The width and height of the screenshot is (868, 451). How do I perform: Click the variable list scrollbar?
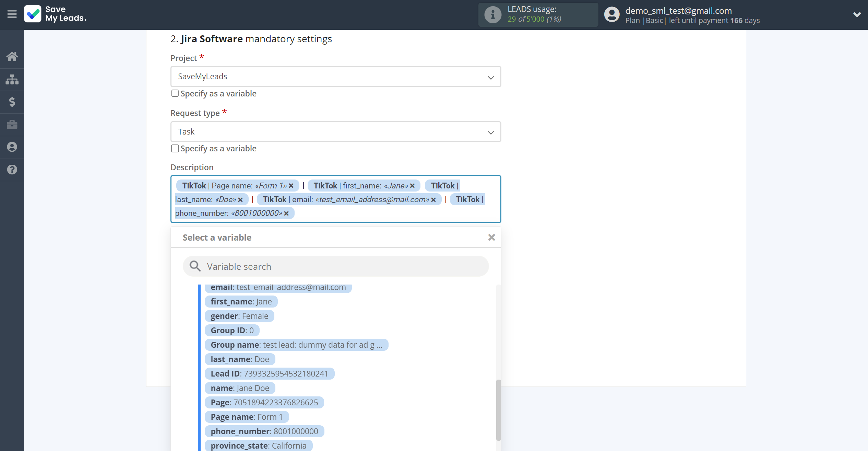498,409
